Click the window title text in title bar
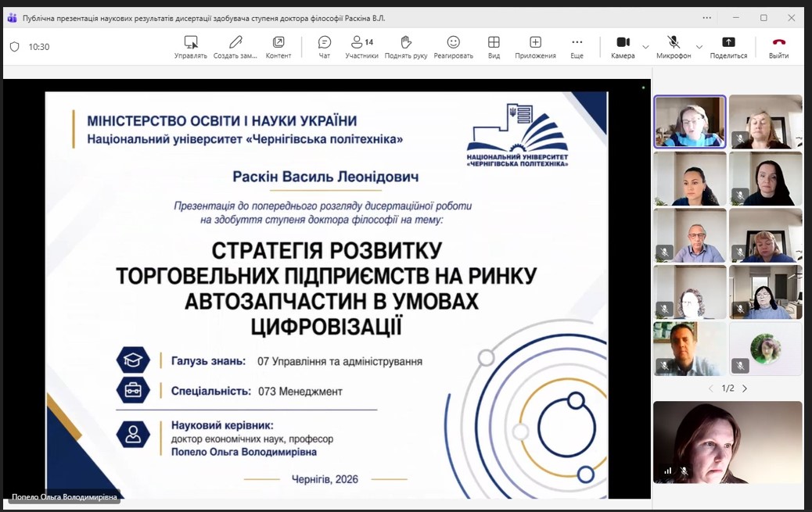The height and width of the screenshot is (512, 812). click(203, 18)
